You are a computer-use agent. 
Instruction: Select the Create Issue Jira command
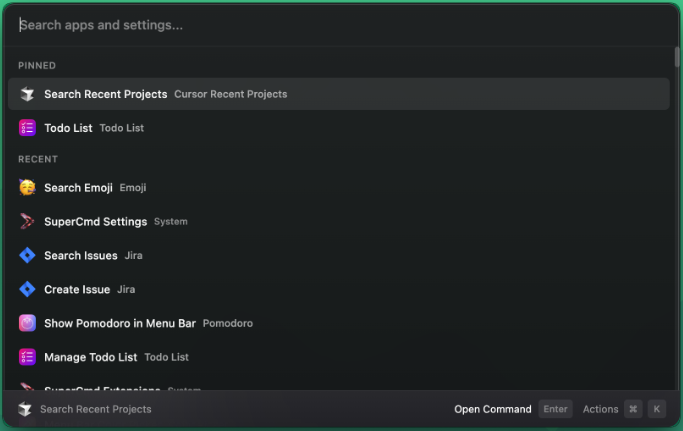(x=77, y=290)
